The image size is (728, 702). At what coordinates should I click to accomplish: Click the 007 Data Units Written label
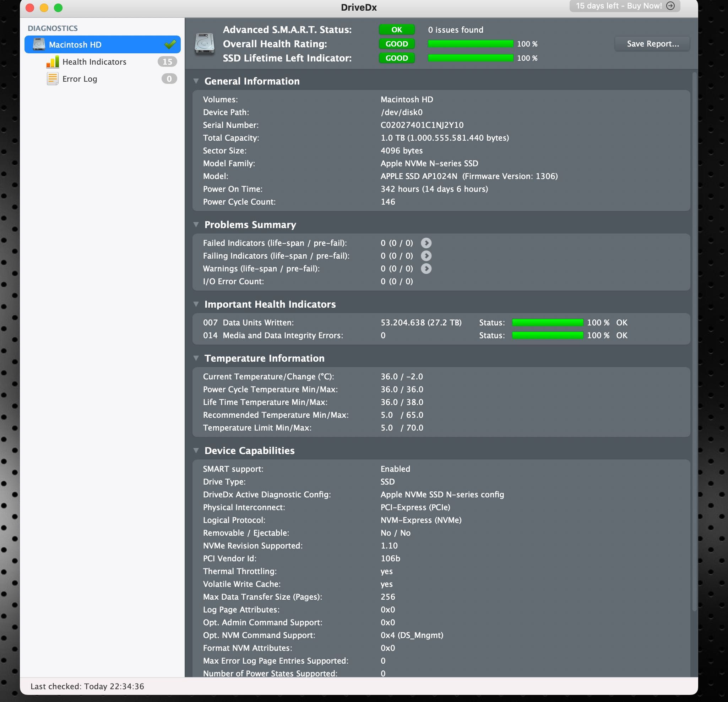[248, 323]
